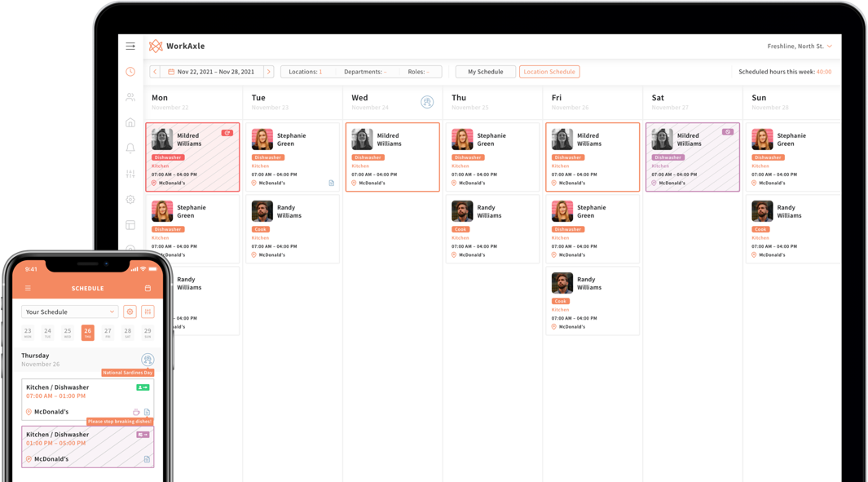Open the 07:00 AM – 01:00 PM Kitchen shift
Viewport: 868px width, 482px height.
click(87, 400)
